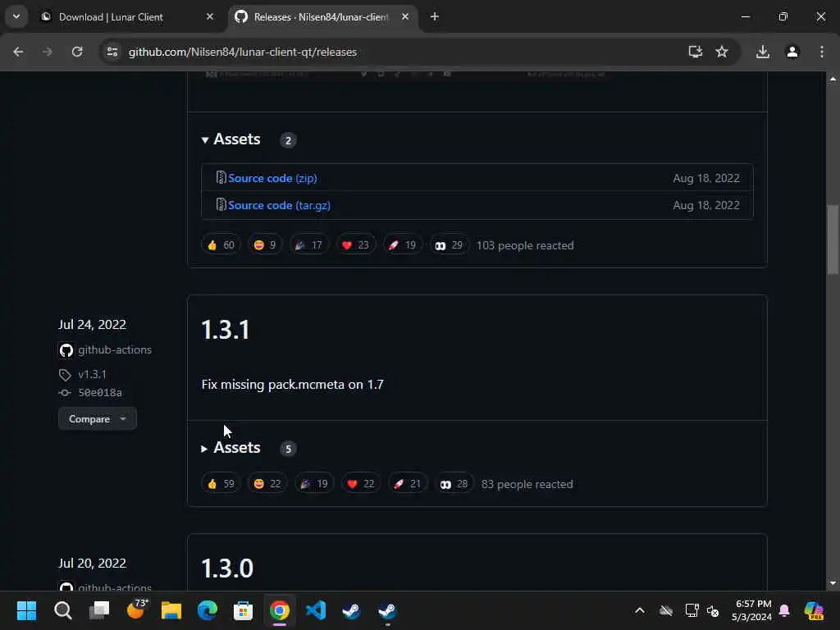Toggle hooray reaction with 17
The height and width of the screenshot is (630, 840).
tap(308, 245)
